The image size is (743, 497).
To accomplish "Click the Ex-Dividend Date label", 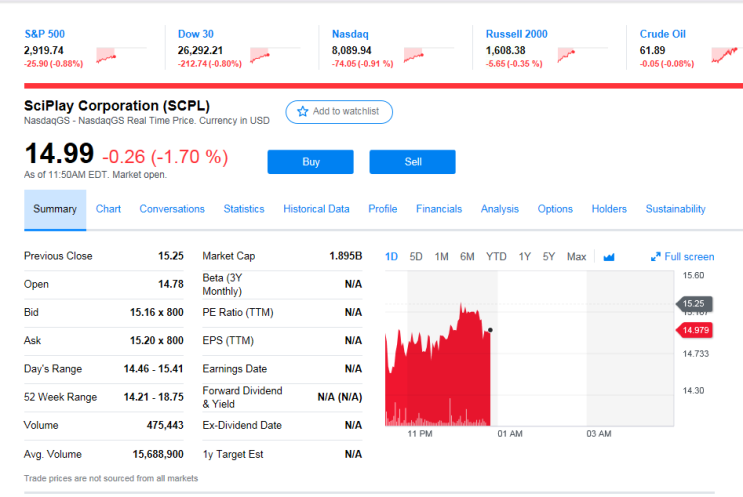I will [242, 425].
